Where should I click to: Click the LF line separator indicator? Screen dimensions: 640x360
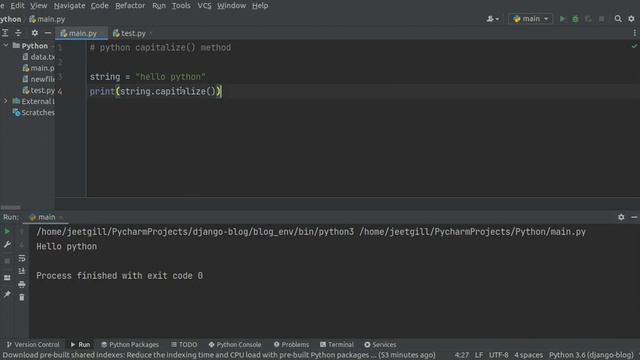pyautogui.click(x=479, y=355)
